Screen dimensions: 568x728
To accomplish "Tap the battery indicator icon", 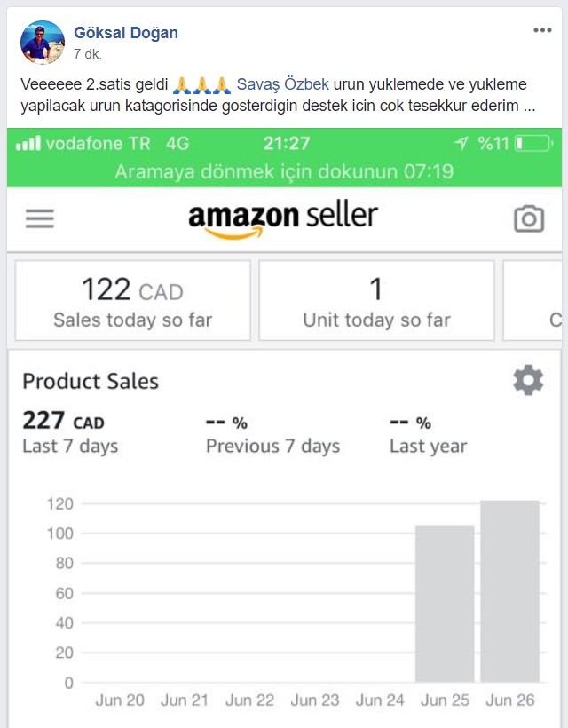I will tap(534, 144).
